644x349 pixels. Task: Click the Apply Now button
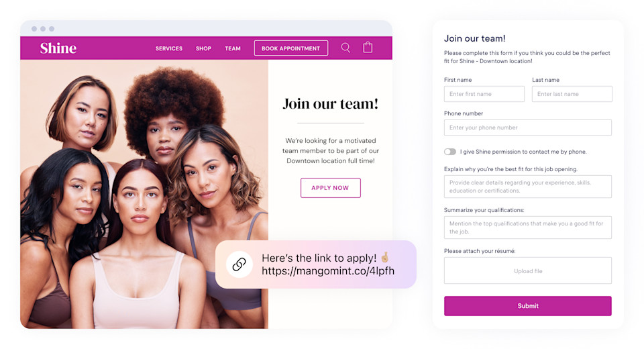(330, 188)
